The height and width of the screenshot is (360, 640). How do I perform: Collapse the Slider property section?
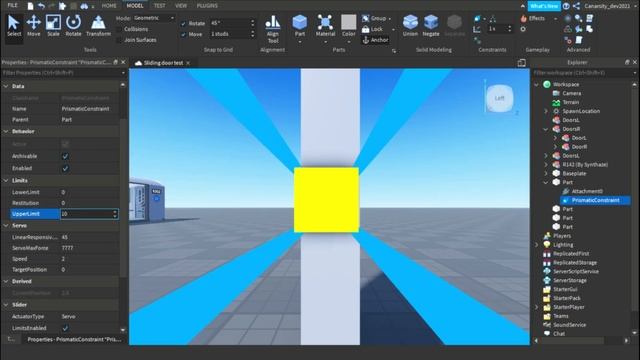[x=6, y=304]
